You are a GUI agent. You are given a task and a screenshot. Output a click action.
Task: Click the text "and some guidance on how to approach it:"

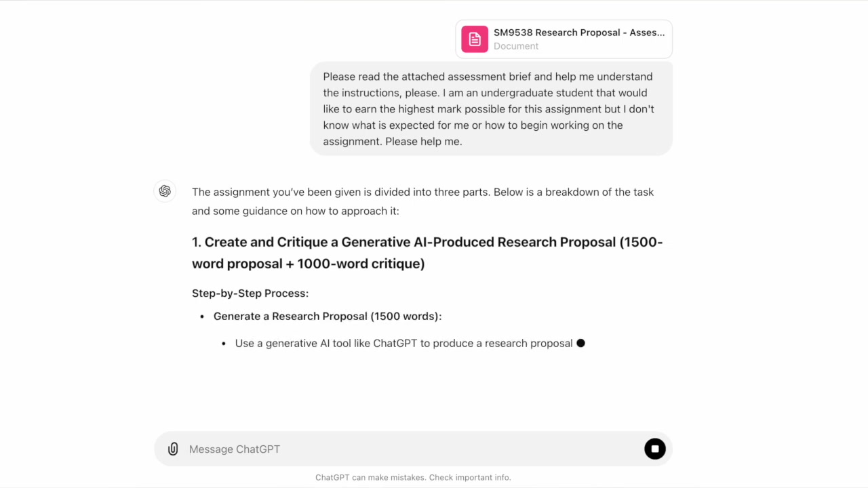[x=296, y=211]
